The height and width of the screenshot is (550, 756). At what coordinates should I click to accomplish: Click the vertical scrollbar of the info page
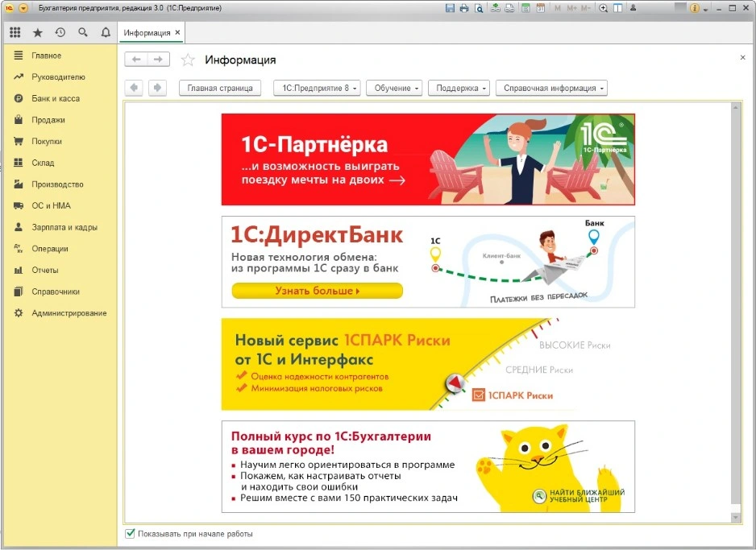click(734, 306)
